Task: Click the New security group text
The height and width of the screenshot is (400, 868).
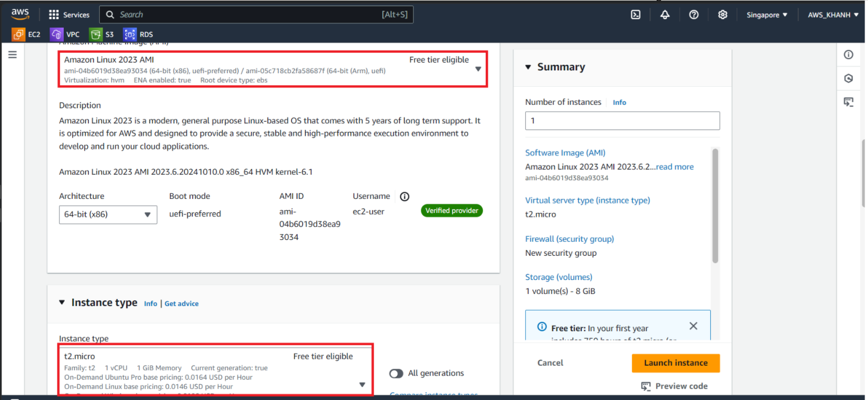Action: point(561,253)
